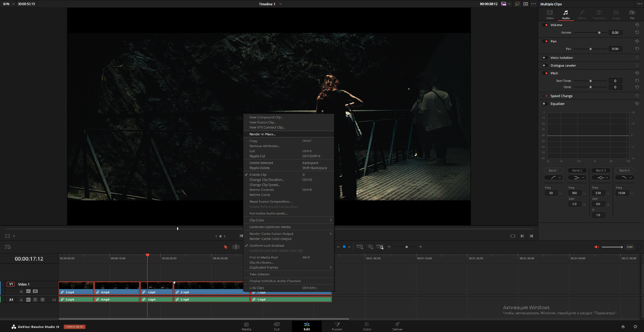Image resolution: width=644 pixels, height=332 pixels.
Task: Open the viewer zoom 84% dropdown
Action: pos(8,4)
